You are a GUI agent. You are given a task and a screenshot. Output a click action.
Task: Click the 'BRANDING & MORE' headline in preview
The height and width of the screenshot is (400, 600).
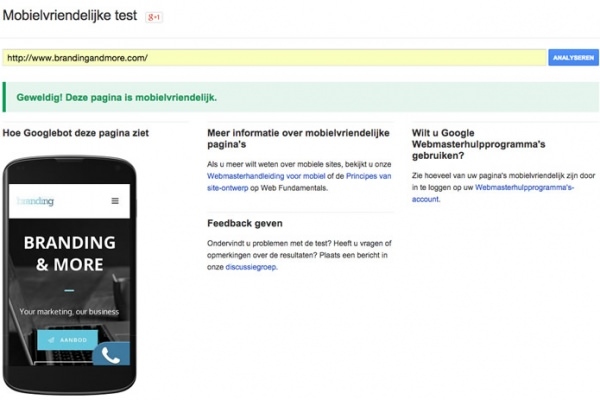point(70,253)
